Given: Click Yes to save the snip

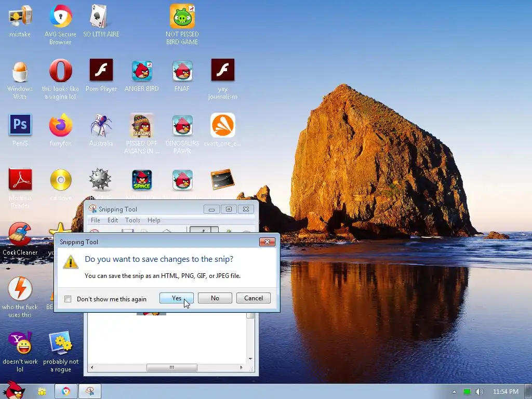Looking at the screenshot, I should tap(177, 298).
